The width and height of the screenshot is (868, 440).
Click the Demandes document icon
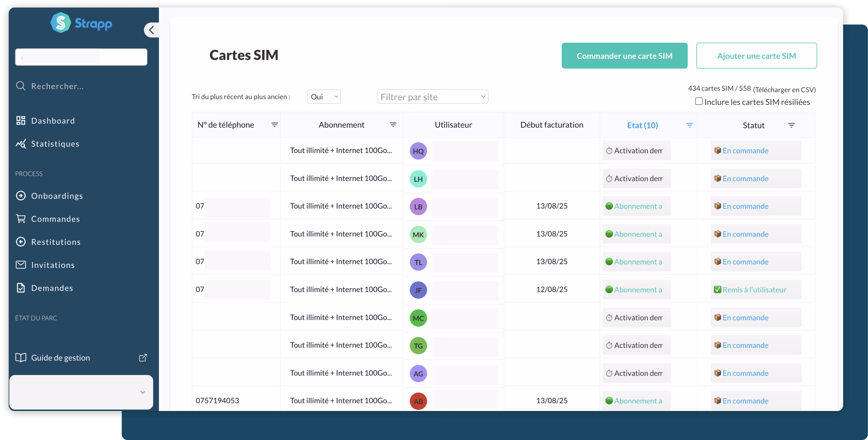pos(21,288)
